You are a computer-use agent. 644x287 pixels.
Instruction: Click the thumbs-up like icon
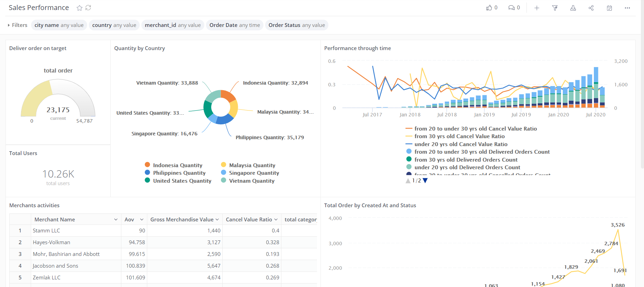[x=489, y=8]
